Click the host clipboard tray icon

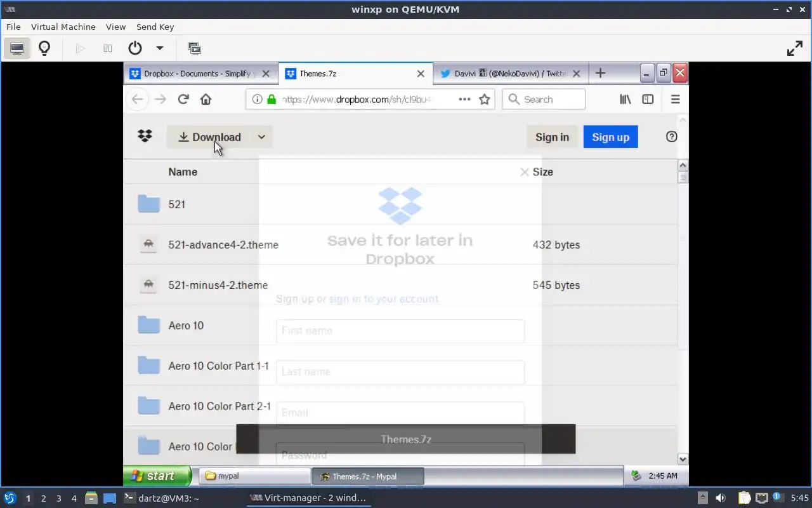tap(743, 498)
